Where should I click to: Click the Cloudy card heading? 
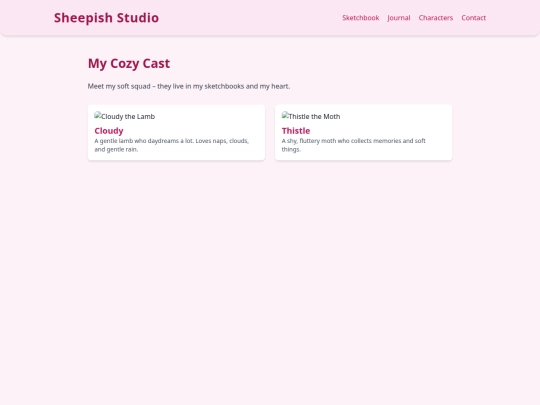109,131
